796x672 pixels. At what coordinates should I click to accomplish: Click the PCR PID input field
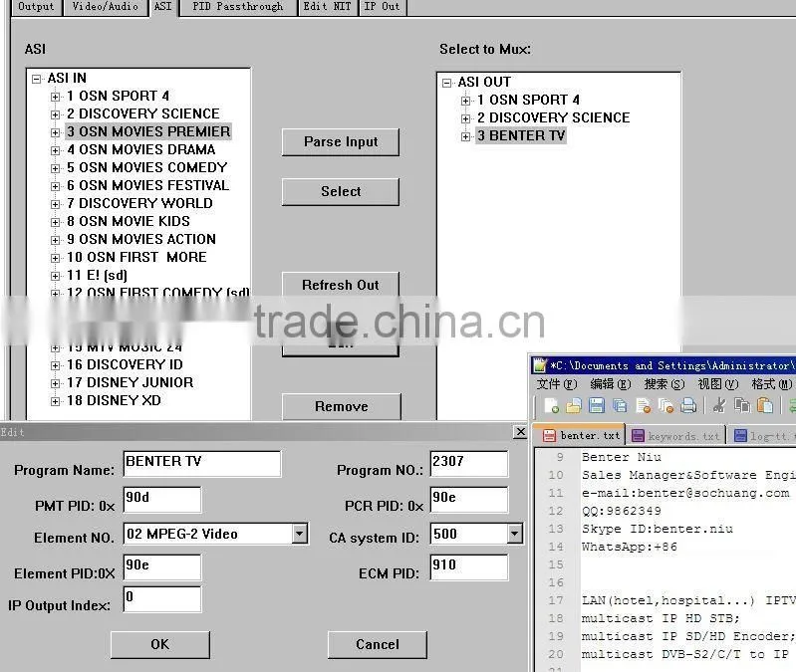468,500
